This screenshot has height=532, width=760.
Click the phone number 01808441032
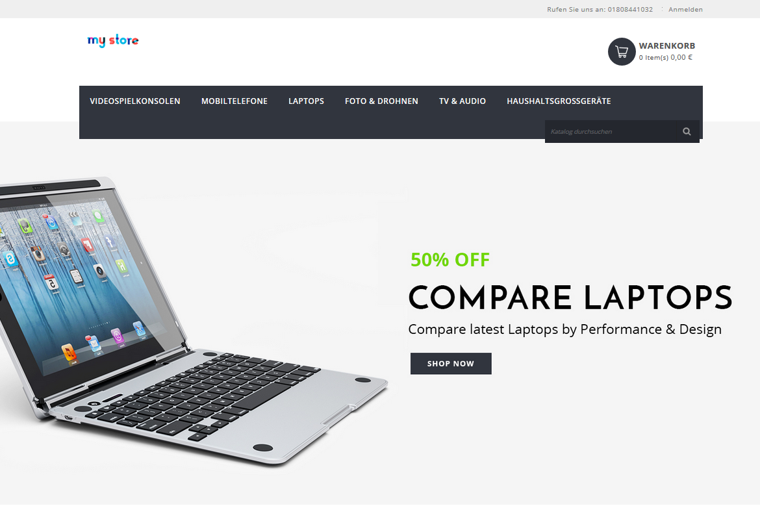pos(630,9)
